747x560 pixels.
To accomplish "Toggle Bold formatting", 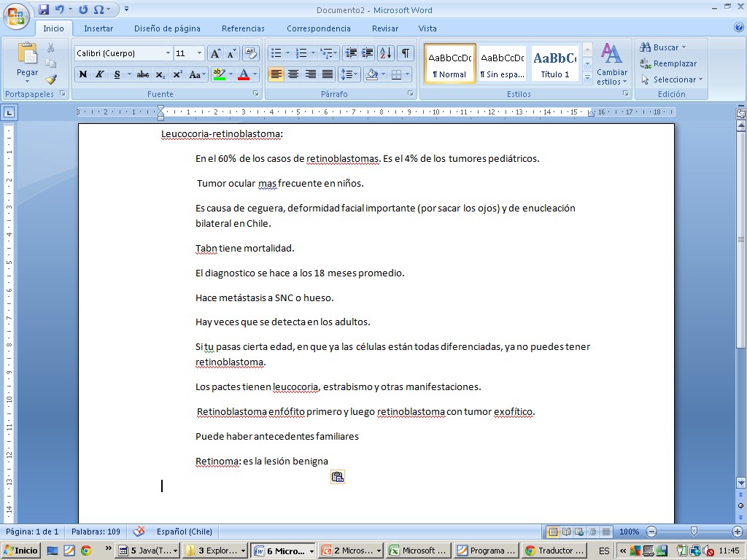I will click(83, 74).
